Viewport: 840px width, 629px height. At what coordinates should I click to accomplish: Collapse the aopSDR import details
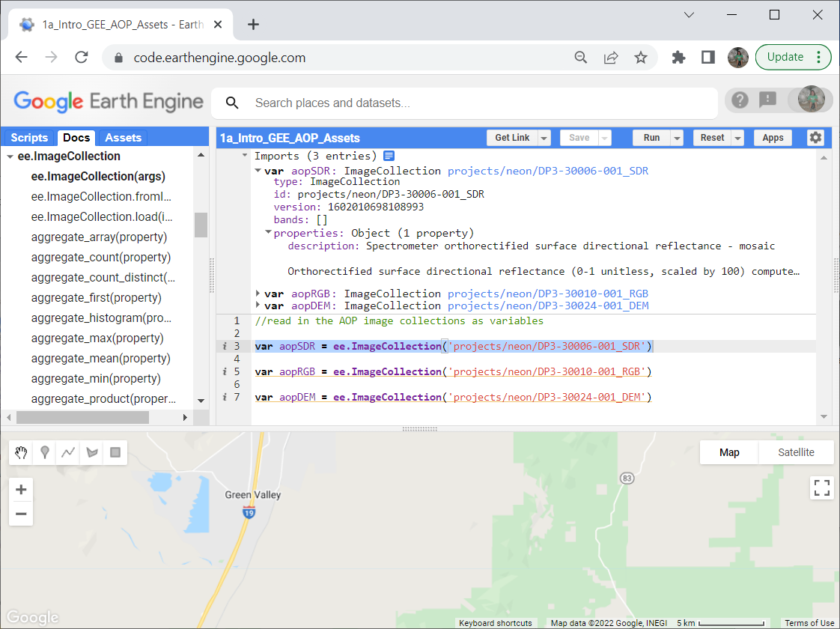[x=258, y=171]
